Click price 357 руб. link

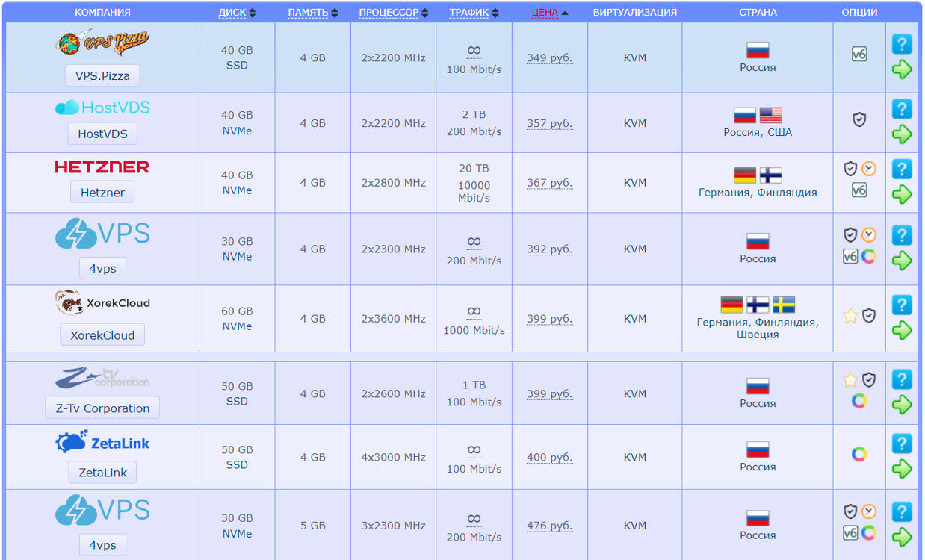point(549,123)
